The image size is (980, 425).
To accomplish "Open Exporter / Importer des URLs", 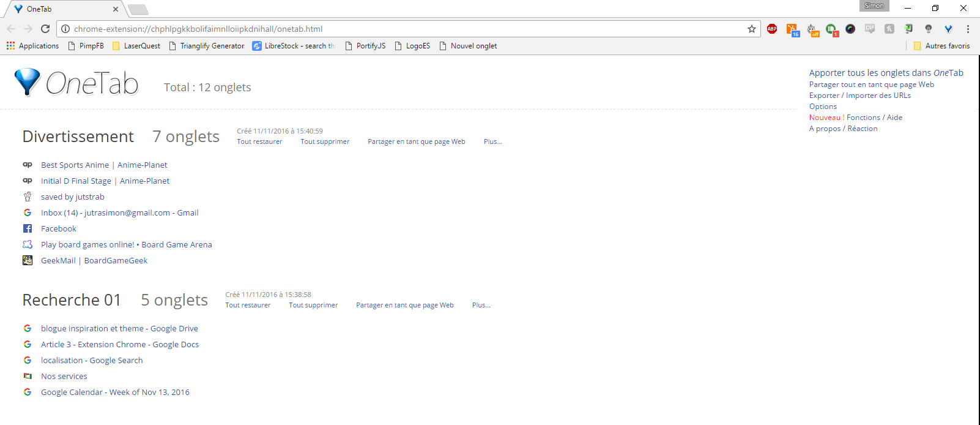I will pos(859,96).
